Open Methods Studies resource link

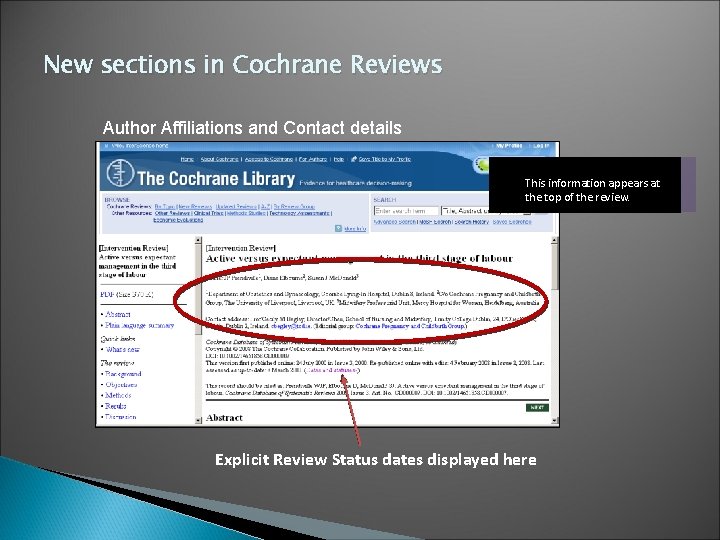[x=246, y=213]
